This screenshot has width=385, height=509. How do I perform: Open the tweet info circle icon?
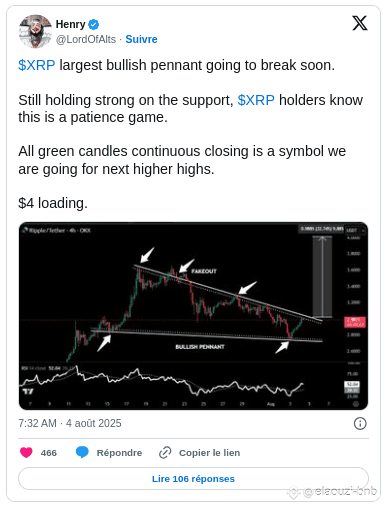(360, 423)
